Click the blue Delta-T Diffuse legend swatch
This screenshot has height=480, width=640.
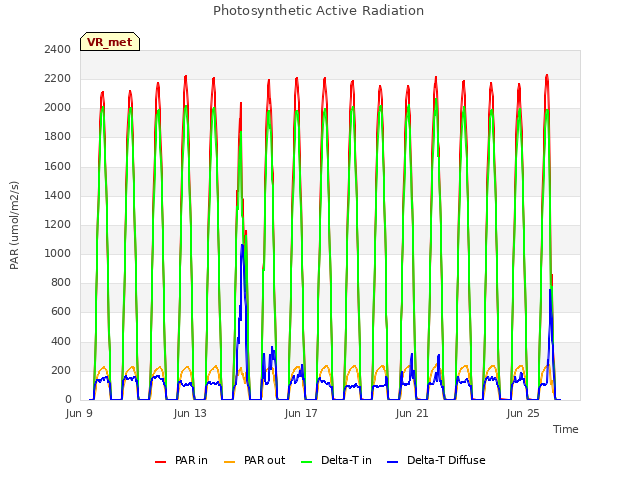(392, 462)
